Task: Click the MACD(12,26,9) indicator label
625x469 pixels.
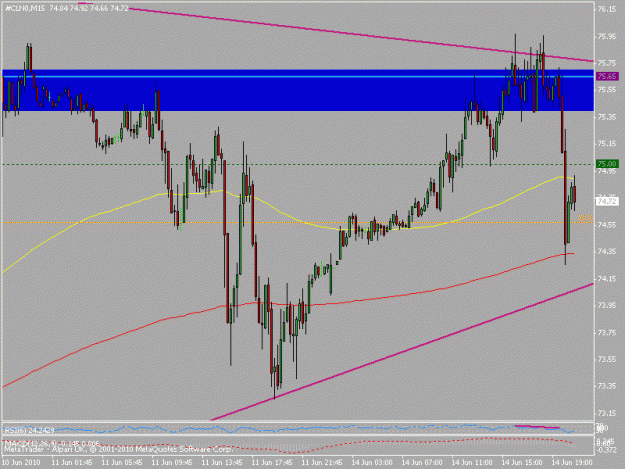Action: click(x=51, y=443)
